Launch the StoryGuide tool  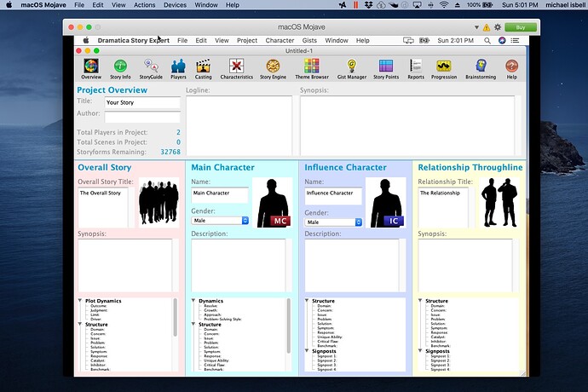pos(151,69)
